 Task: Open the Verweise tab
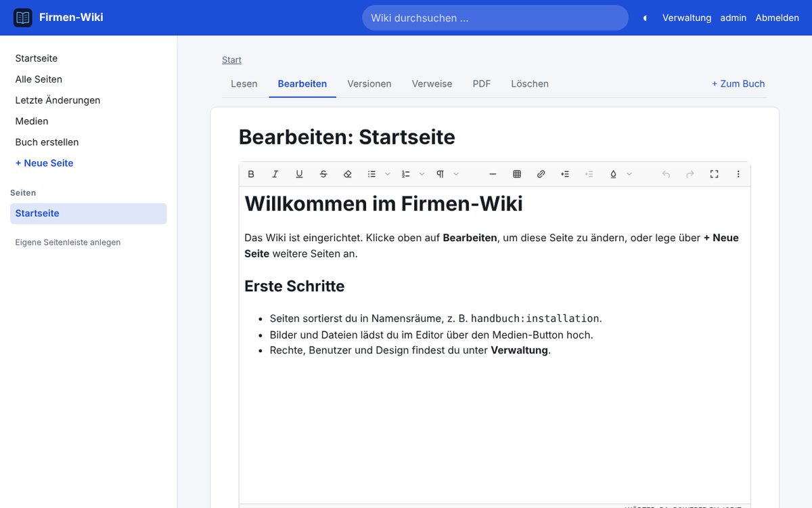point(432,84)
